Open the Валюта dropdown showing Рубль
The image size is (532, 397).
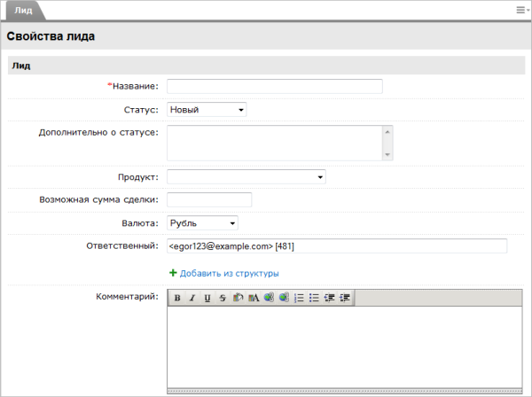(202, 223)
